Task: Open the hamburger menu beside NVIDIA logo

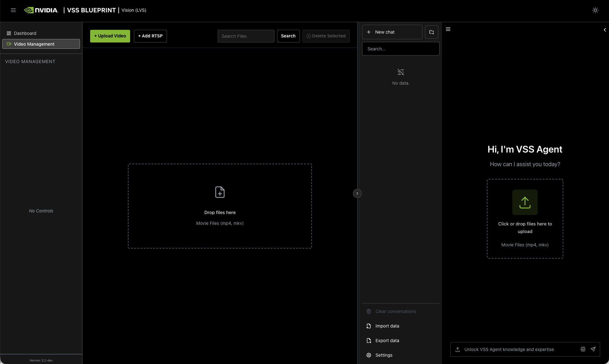Action: 13,10
